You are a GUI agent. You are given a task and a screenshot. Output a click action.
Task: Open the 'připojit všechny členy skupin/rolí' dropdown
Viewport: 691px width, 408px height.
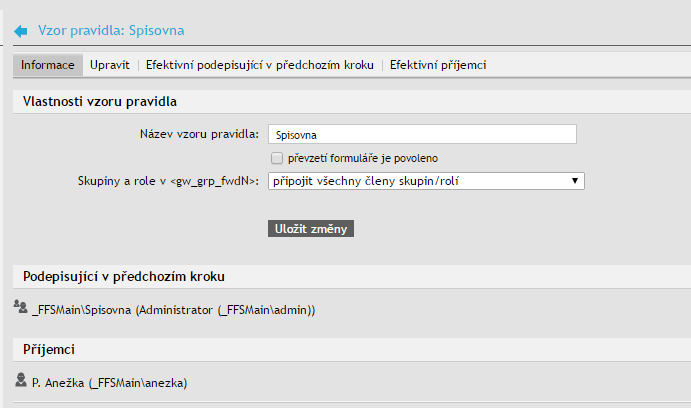point(426,181)
